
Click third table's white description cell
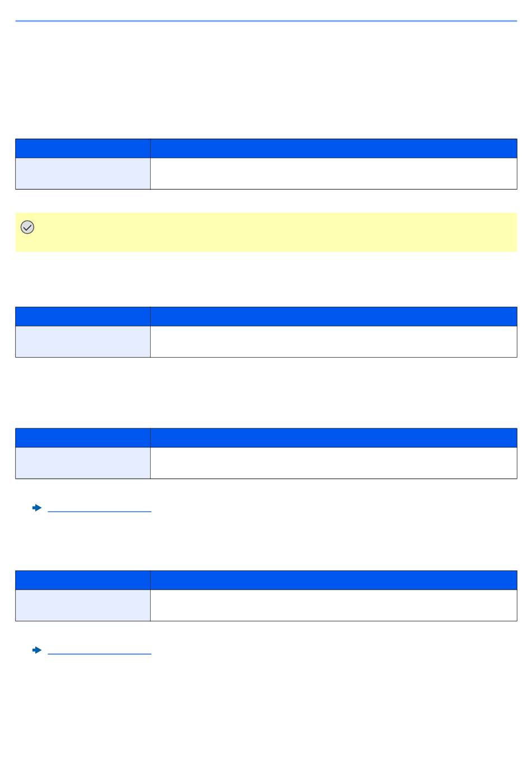(334, 463)
